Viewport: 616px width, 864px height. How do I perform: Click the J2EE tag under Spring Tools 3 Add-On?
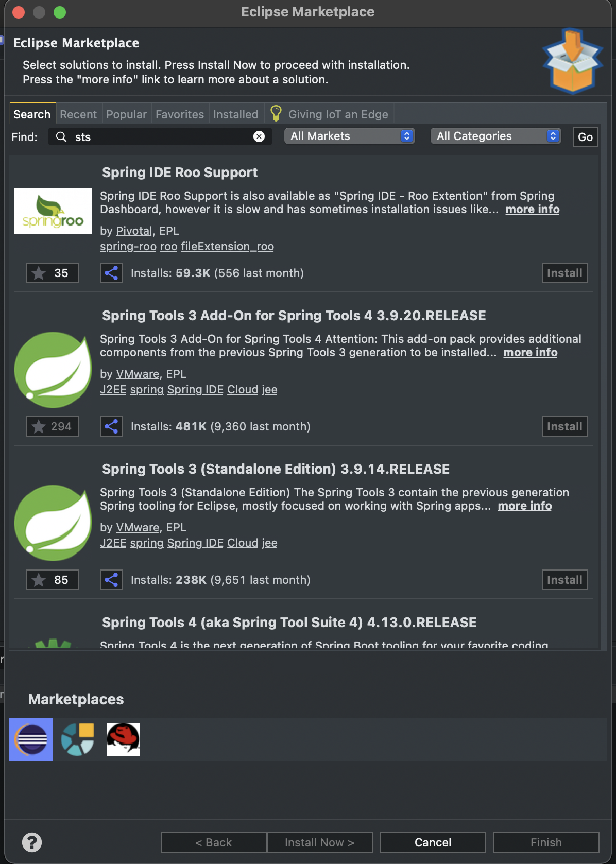(113, 389)
